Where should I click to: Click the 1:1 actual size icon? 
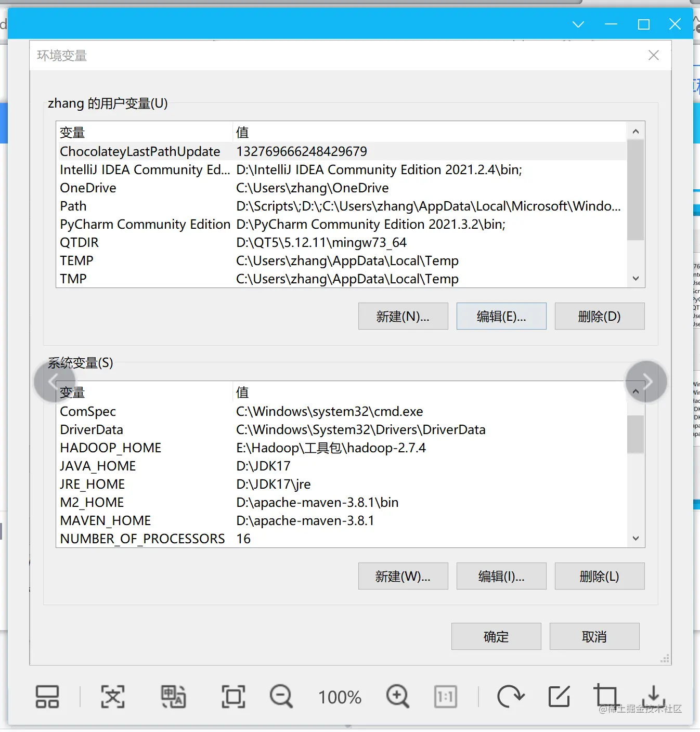(x=446, y=697)
